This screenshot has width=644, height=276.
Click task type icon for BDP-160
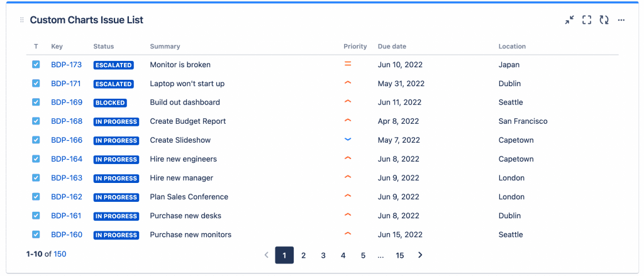pyautogui.click(x=36, y=235)
